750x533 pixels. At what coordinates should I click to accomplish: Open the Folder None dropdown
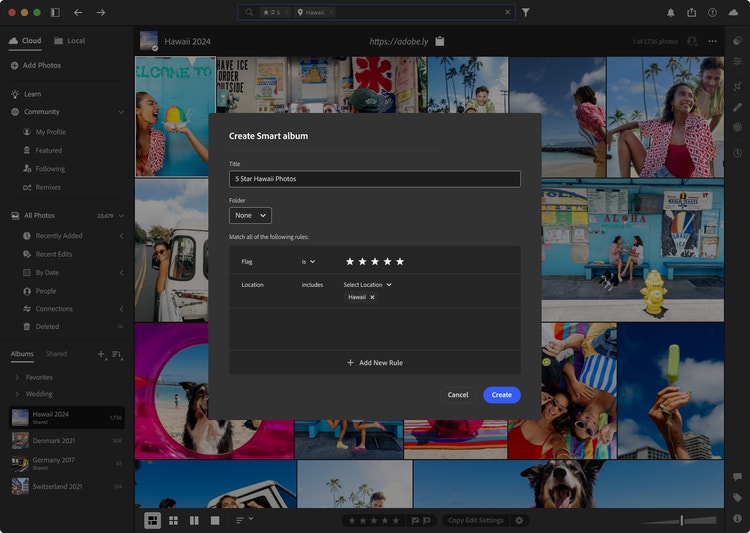[x=250, y=215]
